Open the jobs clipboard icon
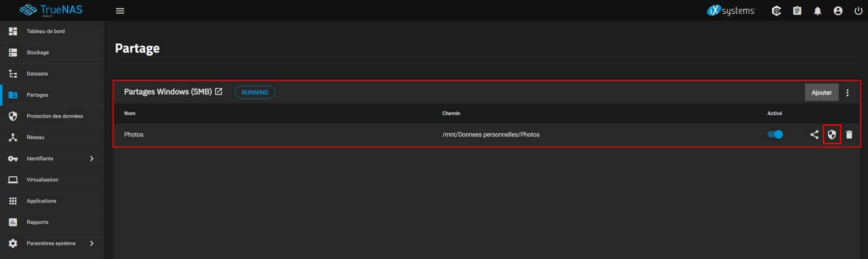This screenshot has width=868, height=259. tap(797, 11)
